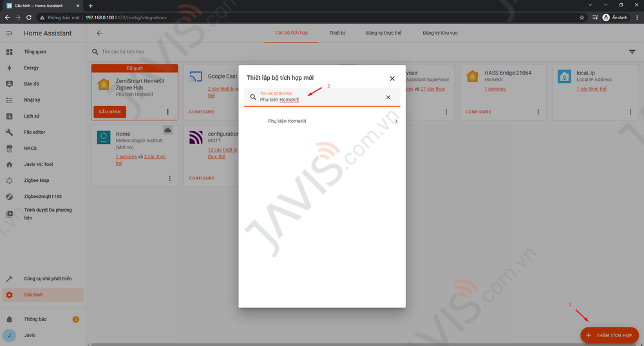Open Lịch sử history in sidebar
Screen dimensions: 644x346
click(43, 116)
